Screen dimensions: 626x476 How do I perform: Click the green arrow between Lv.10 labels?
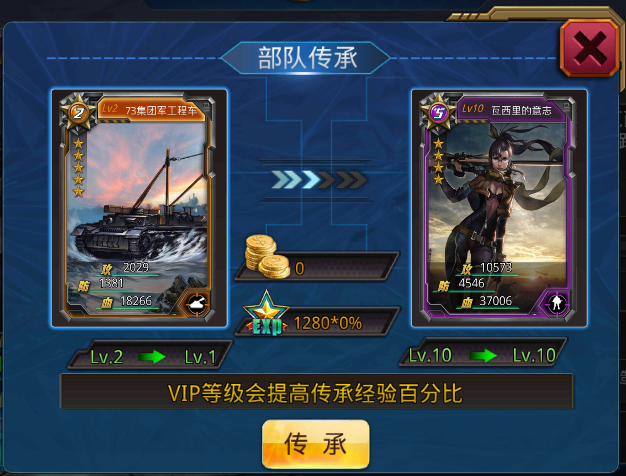[x=483, y=355]
